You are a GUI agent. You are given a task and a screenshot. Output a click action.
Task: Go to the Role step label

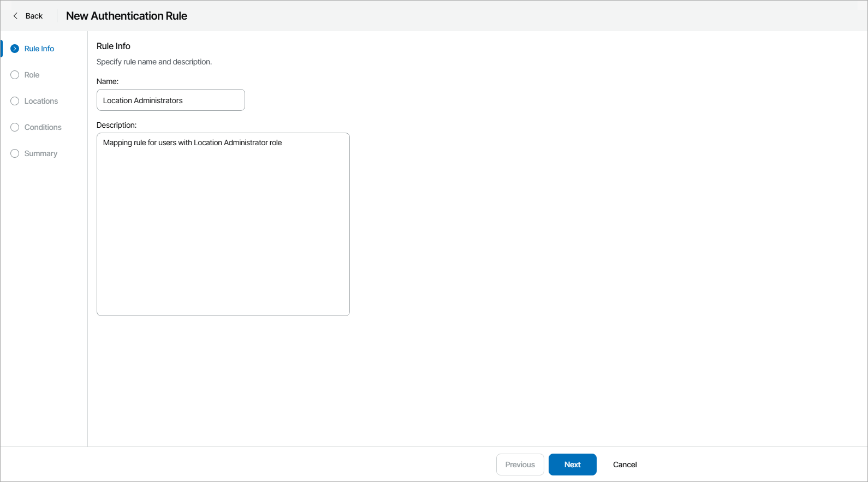(x=32, y=75)
